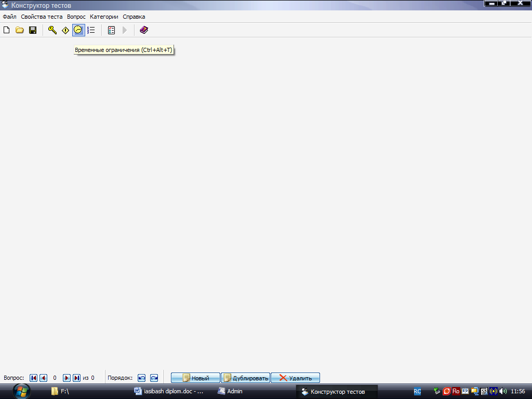
Task: Switch to the Admin taskbar window
Action: pyautogui.click(x=230, y=391)
